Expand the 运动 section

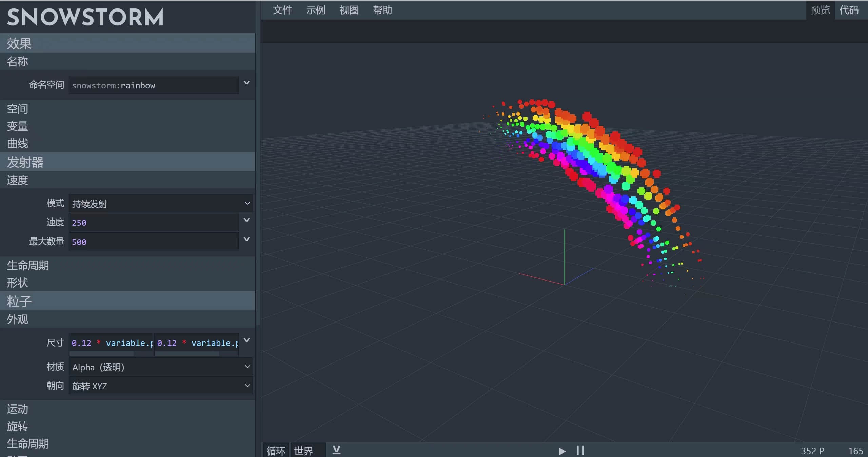tap(127, 409)
